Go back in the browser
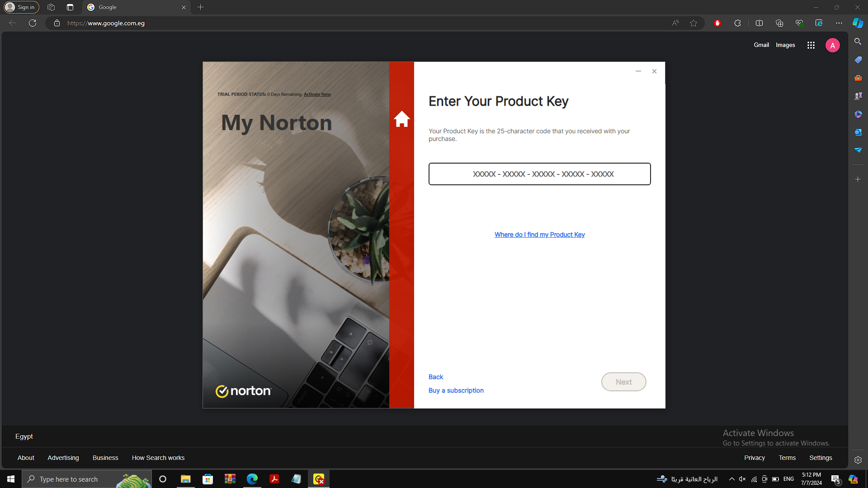Viewport: 868px width, 488px height. (13, 23)
